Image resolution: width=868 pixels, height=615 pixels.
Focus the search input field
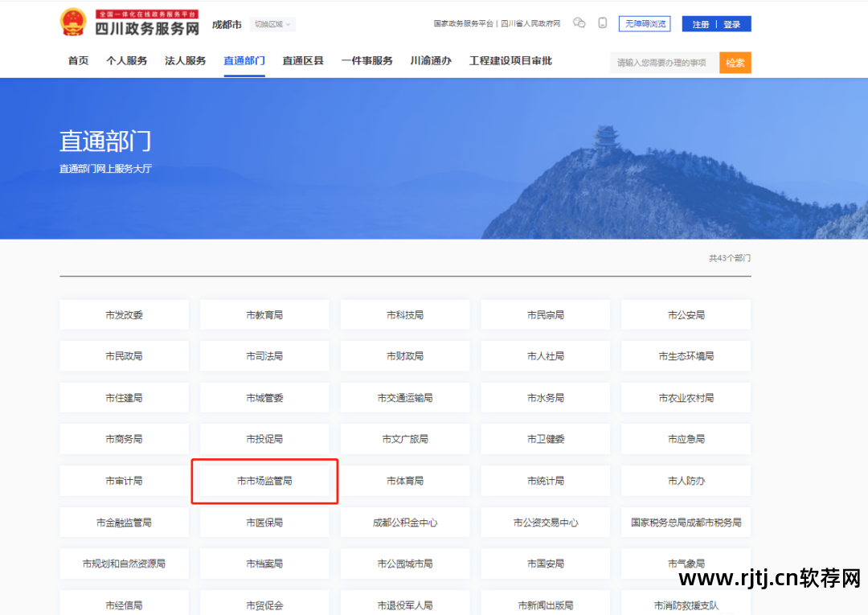pos(663,63)
